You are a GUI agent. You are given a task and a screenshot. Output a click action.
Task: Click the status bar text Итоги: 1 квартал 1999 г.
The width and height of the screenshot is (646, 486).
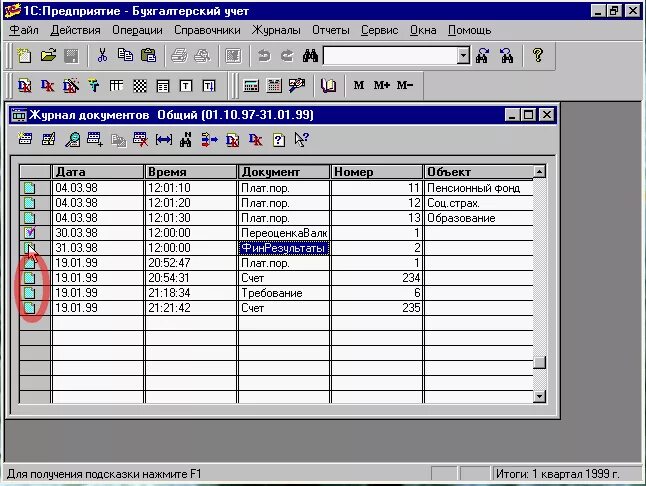click(x=557, y=474)
